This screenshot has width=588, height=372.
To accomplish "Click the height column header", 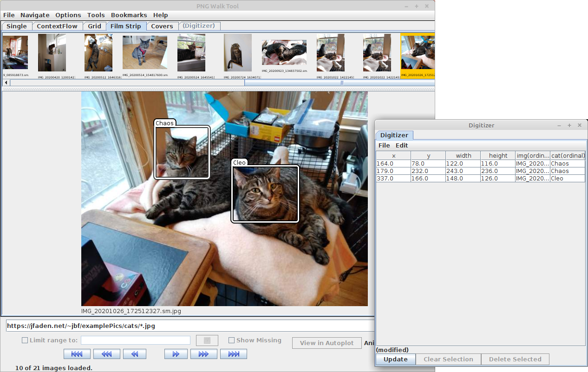I will (x=498, y=156).
